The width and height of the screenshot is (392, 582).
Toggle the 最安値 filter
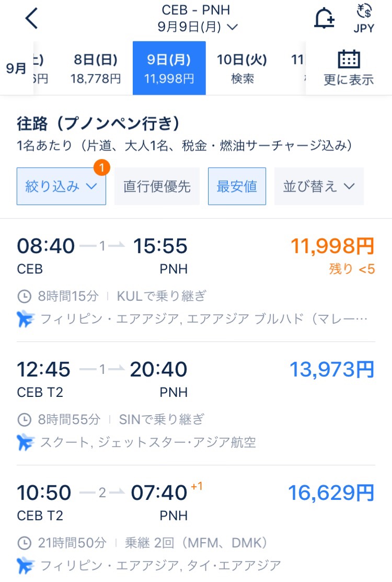[x=237, y=186]
